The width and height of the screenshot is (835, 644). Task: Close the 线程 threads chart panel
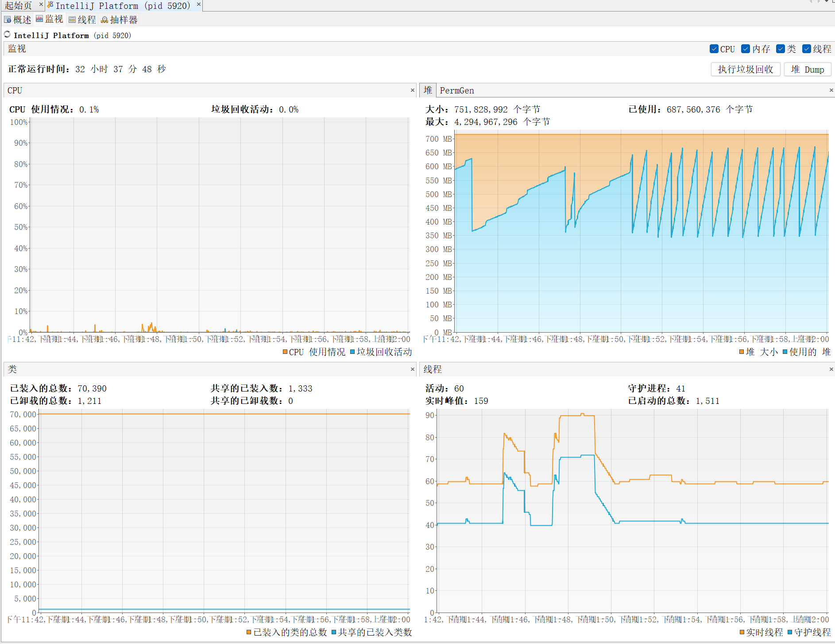click(x=831, y=369)
